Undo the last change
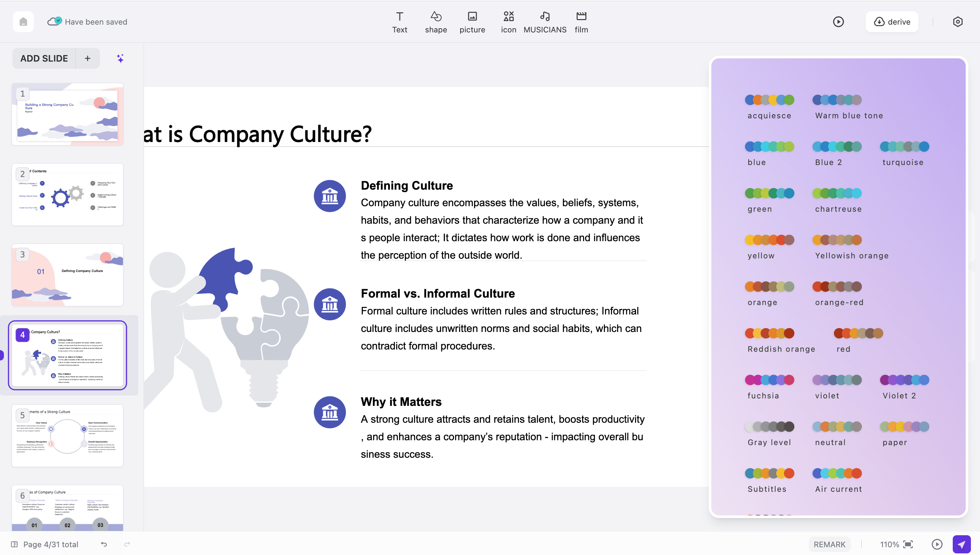This screenshot has height=555, width=980. (x=104, y=544)
